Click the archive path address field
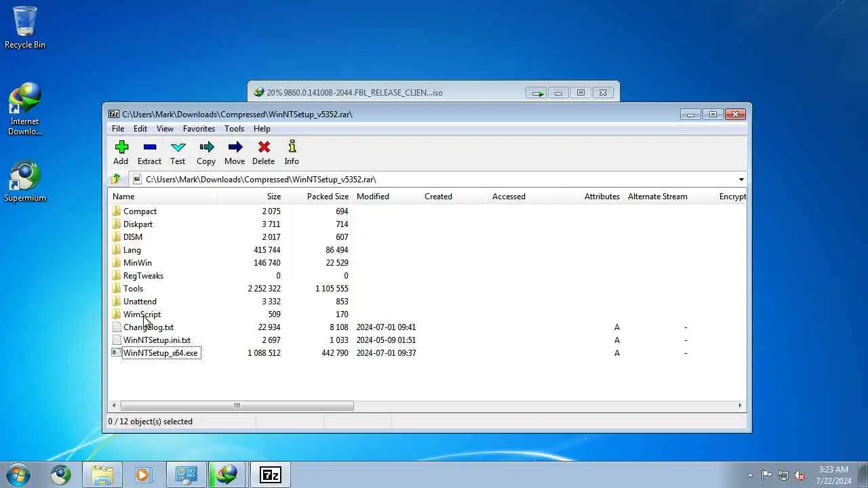Image resolution: width=868 pixels, height=488 pixels. tap(438, 180)
